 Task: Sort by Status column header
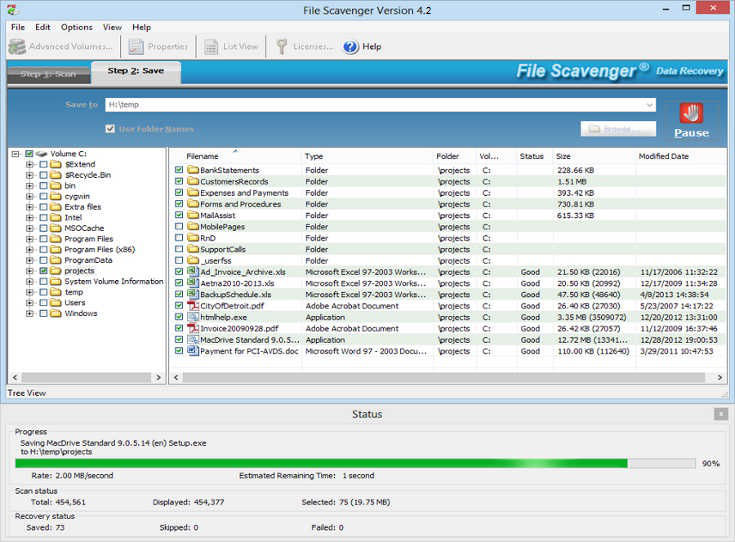534,156
